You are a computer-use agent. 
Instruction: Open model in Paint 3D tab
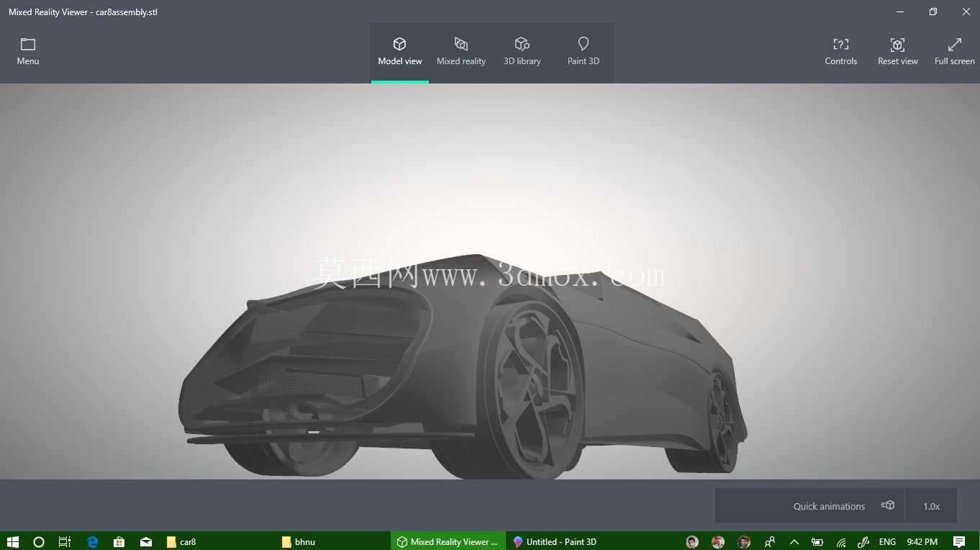584,53
